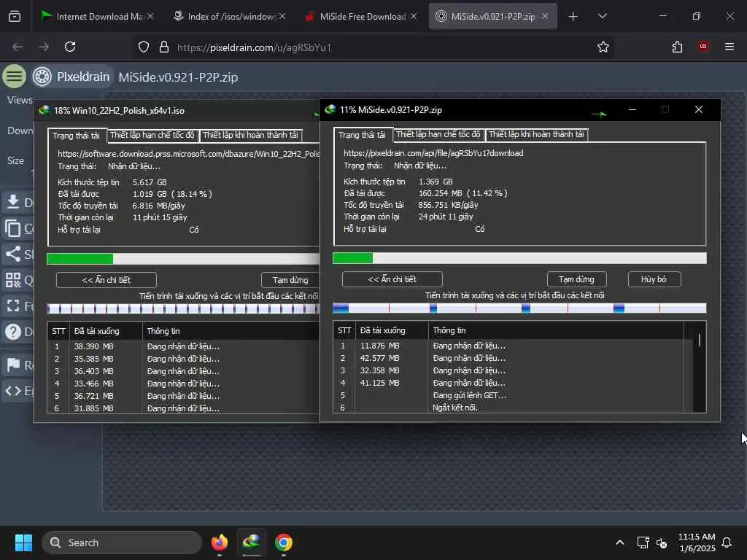The image size is (747, 560).
Task: Open the tracking protection shield icon
Action: click(x=144, y=47)
